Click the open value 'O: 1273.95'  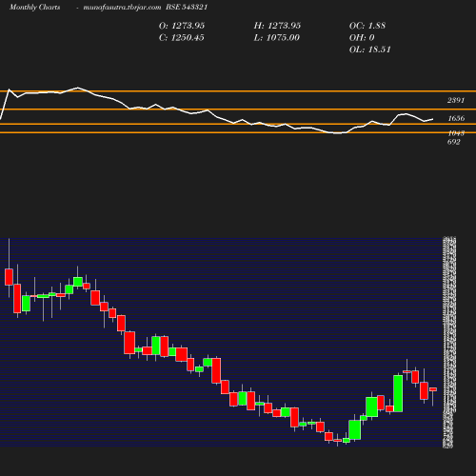182,26
